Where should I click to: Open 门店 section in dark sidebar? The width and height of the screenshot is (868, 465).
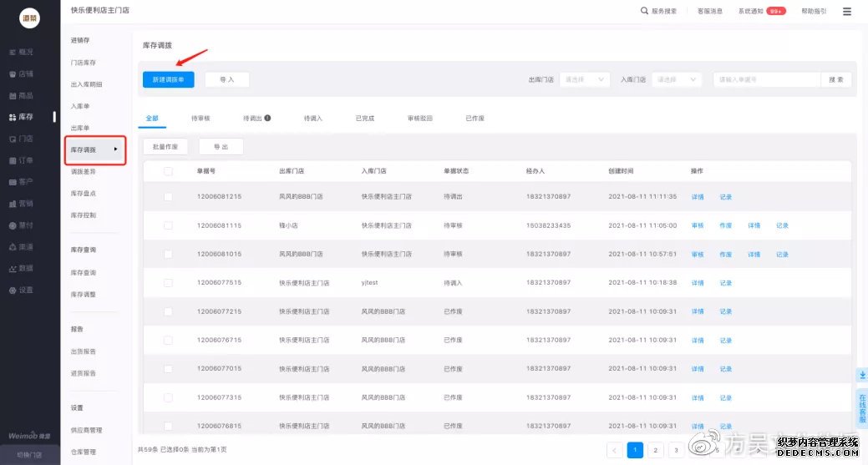[21, 139]
